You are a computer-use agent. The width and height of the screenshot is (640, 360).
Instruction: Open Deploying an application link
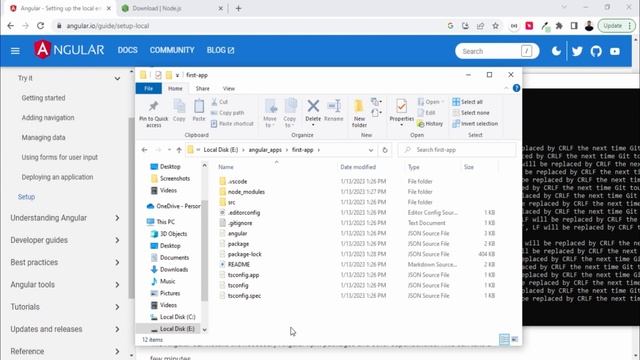57,177
